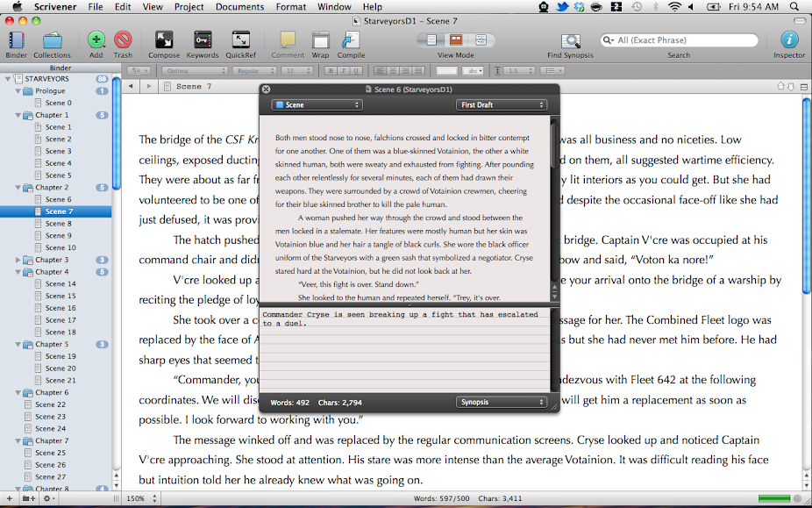Select Scene 8 in the binder

58,224
